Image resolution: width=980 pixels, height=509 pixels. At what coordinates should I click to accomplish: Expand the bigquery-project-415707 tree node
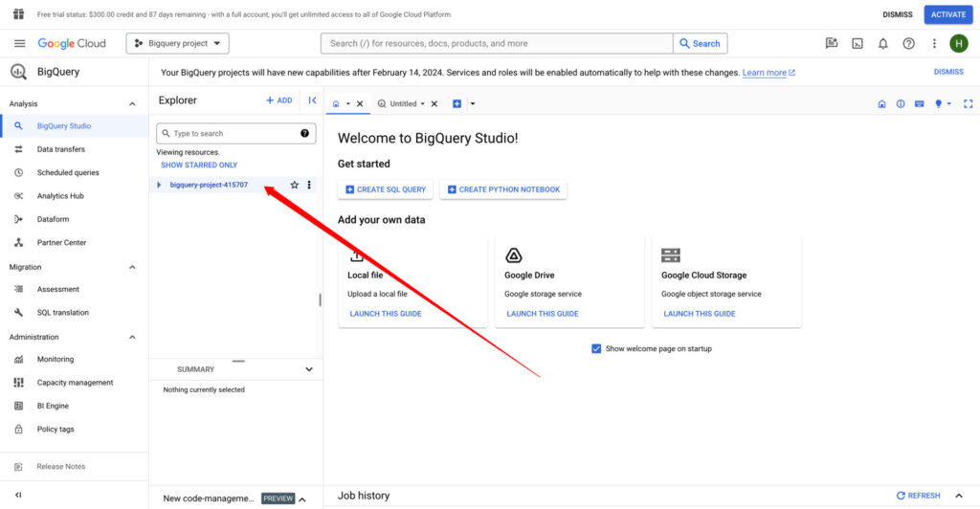(160, 185)
